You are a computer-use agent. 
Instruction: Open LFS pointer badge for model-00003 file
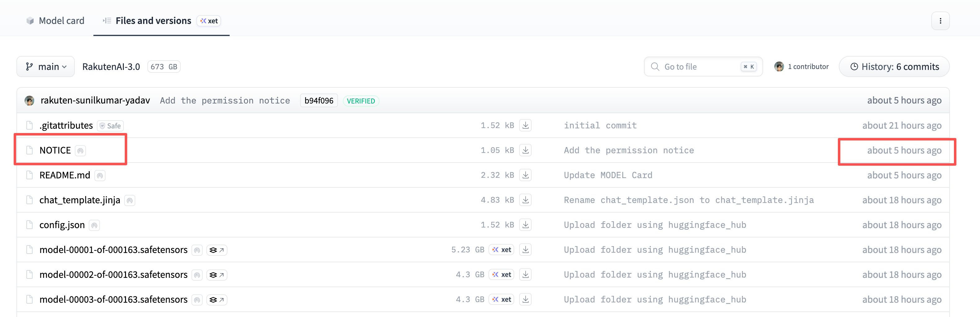(217, 300)
